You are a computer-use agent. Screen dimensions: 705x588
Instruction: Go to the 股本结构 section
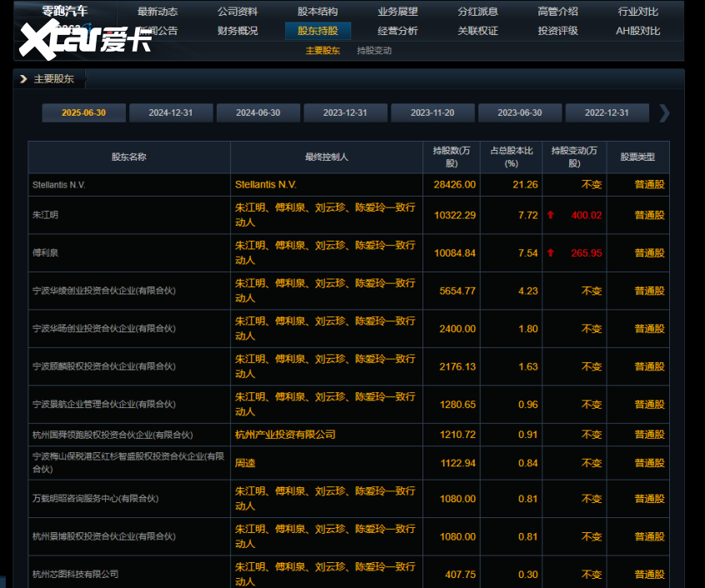click(317, 12)
